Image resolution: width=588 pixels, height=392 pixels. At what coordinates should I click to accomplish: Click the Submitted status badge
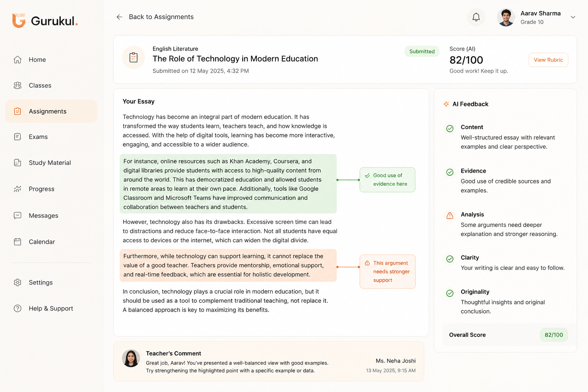tap(422, 51)
